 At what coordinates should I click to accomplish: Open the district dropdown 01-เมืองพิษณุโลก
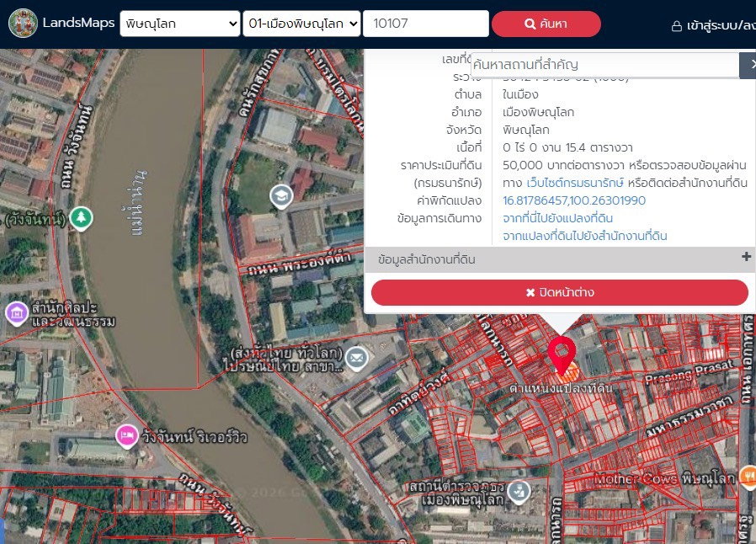point(302,24)
